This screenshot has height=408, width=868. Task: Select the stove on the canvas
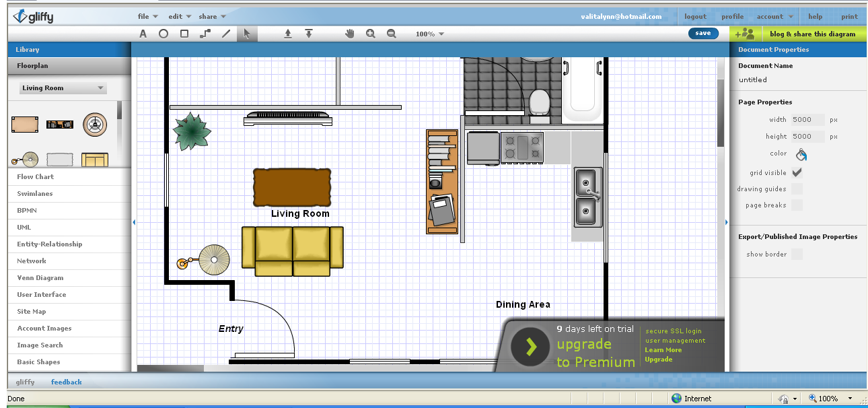point(521,148)
